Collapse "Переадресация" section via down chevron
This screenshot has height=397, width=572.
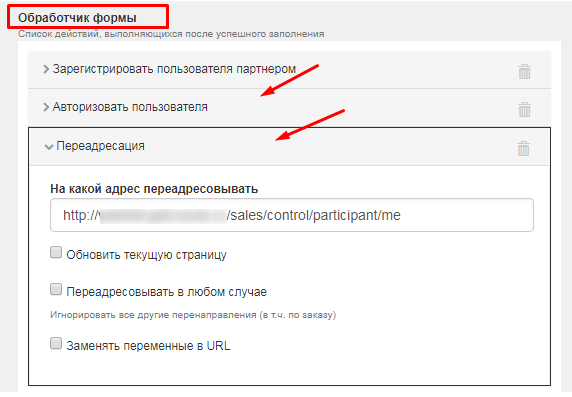(x=49, y=147)
